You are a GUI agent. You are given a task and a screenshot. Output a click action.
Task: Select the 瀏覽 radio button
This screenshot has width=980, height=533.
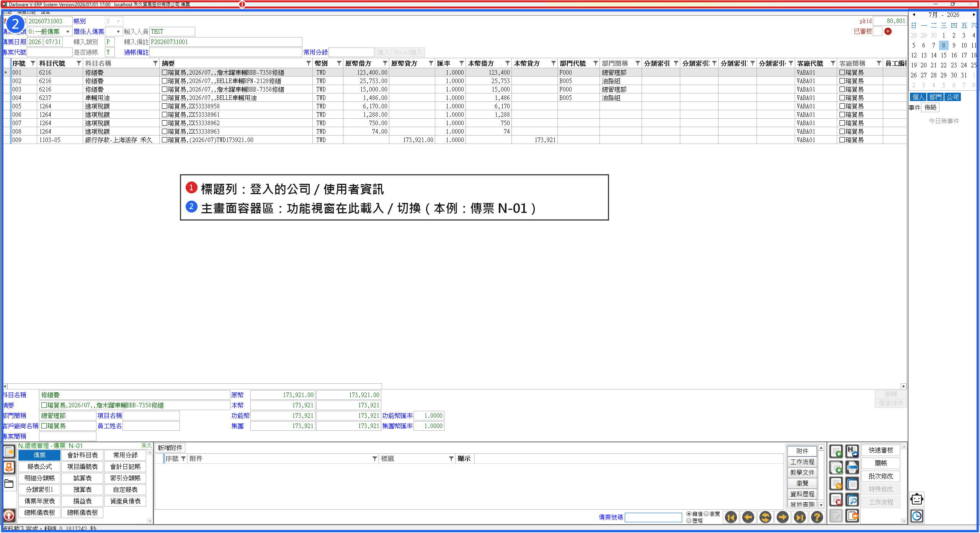[x=706, y=514]
